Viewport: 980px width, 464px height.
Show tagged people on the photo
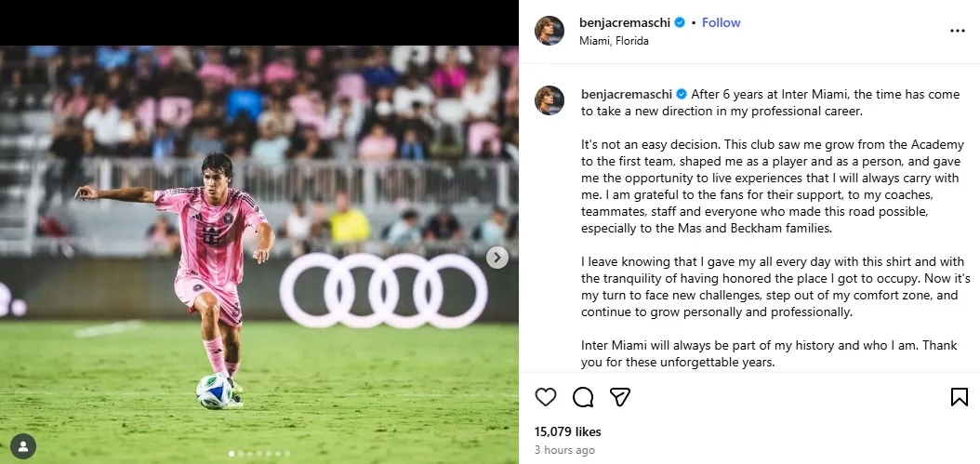tap(22, 446)
